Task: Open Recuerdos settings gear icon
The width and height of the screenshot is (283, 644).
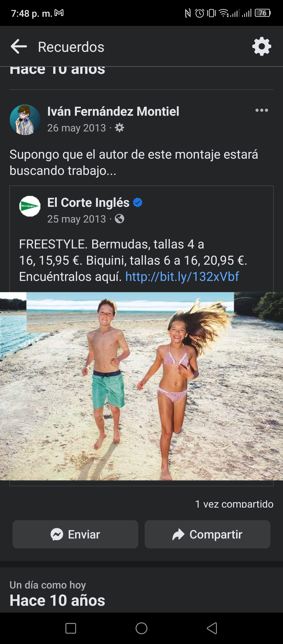Action: [x=262, y=47]
